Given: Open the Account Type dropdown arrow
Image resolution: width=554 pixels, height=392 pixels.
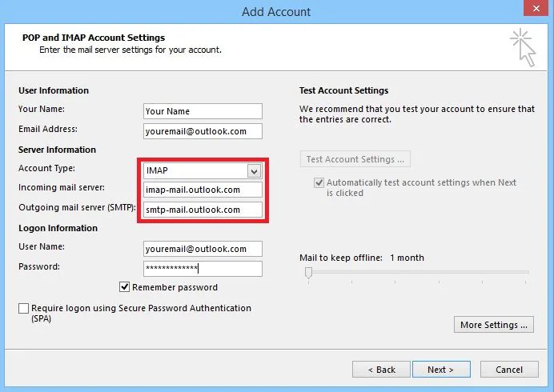Looking at the screenshot, I should point(254,171).
